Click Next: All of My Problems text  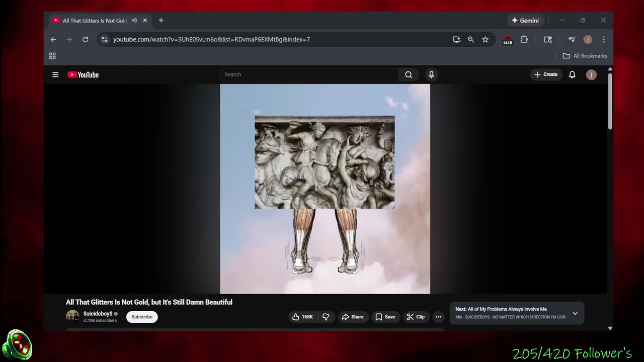pos(501,309)
